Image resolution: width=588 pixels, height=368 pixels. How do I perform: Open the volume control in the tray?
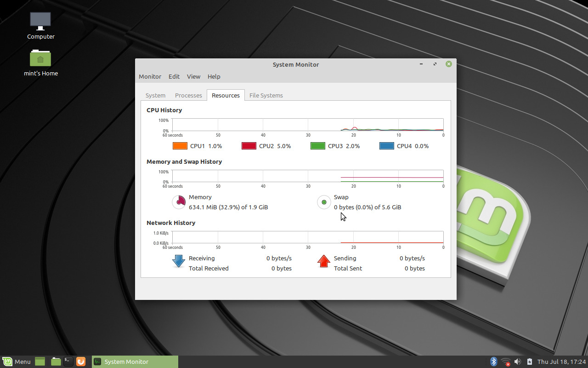pyautogui.click(x=518, y=362)
